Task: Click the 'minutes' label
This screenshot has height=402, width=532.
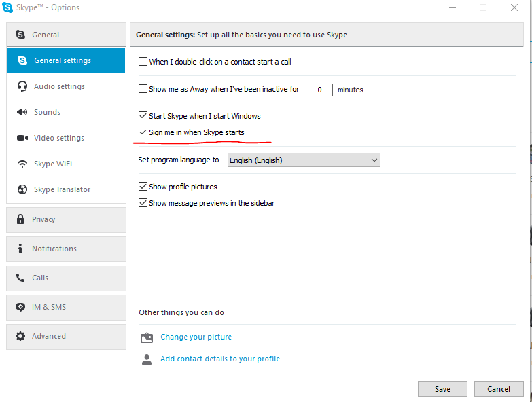Action: (351, 90)
